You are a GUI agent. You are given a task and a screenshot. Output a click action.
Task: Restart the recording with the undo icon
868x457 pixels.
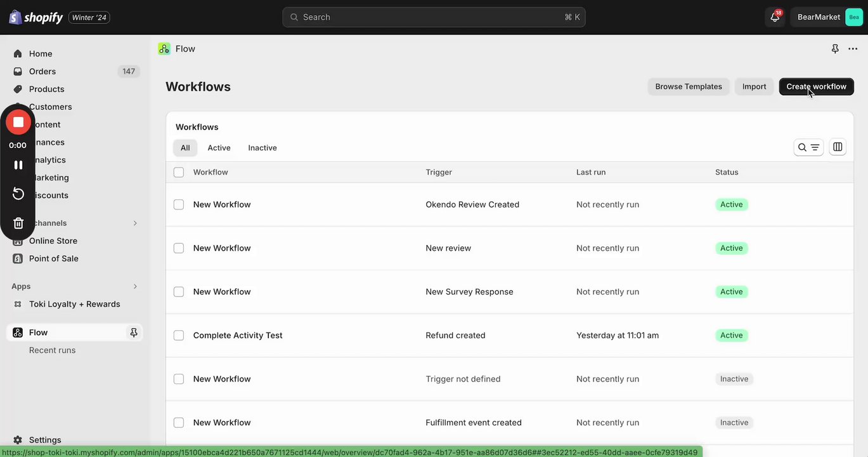pos(18,194)
